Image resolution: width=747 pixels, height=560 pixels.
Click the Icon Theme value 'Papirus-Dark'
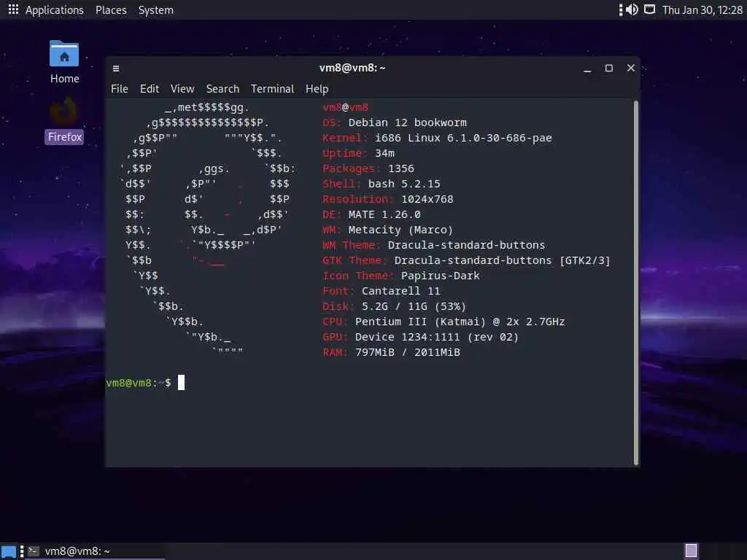click(x=440, y=275)
